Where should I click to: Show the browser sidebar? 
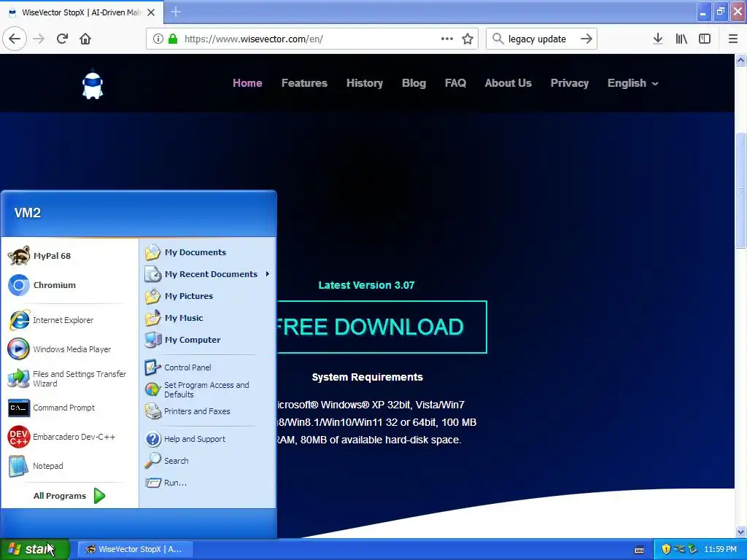pyautogui.click(x=705, y=39)
